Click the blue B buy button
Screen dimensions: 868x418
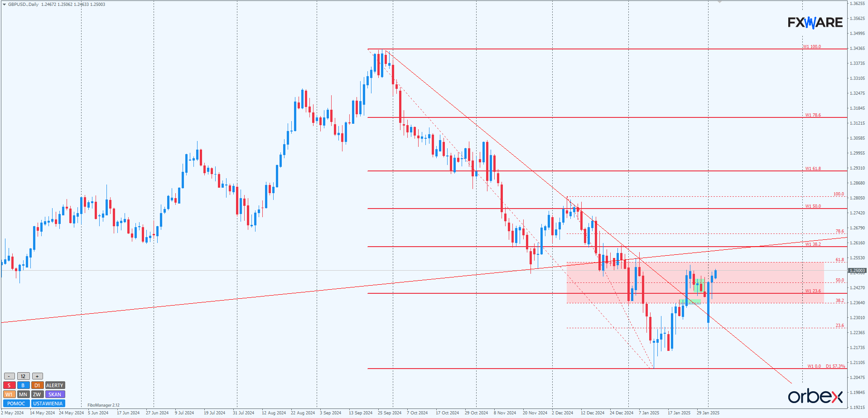pyautogui.click(x=23, y=385)
